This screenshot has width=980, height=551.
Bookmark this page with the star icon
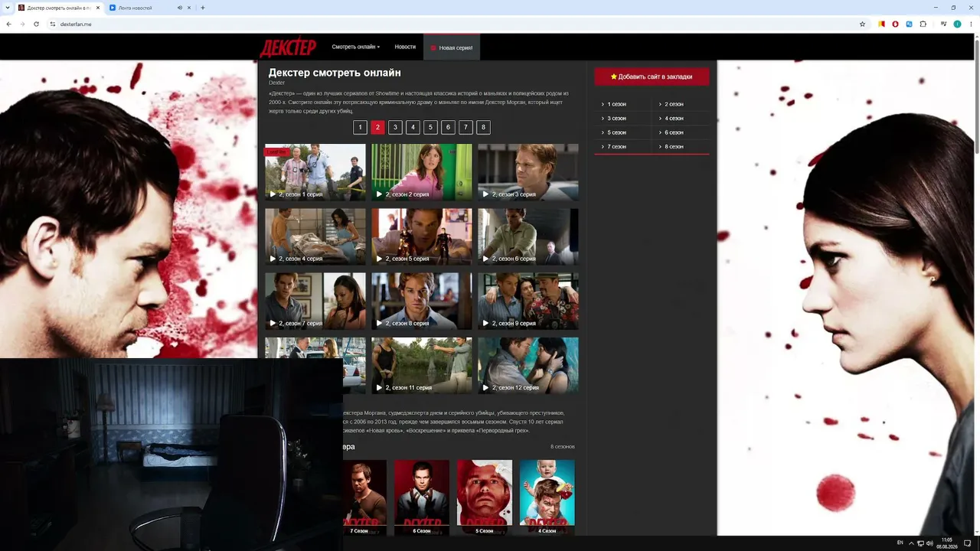click(x=862, y=24)
